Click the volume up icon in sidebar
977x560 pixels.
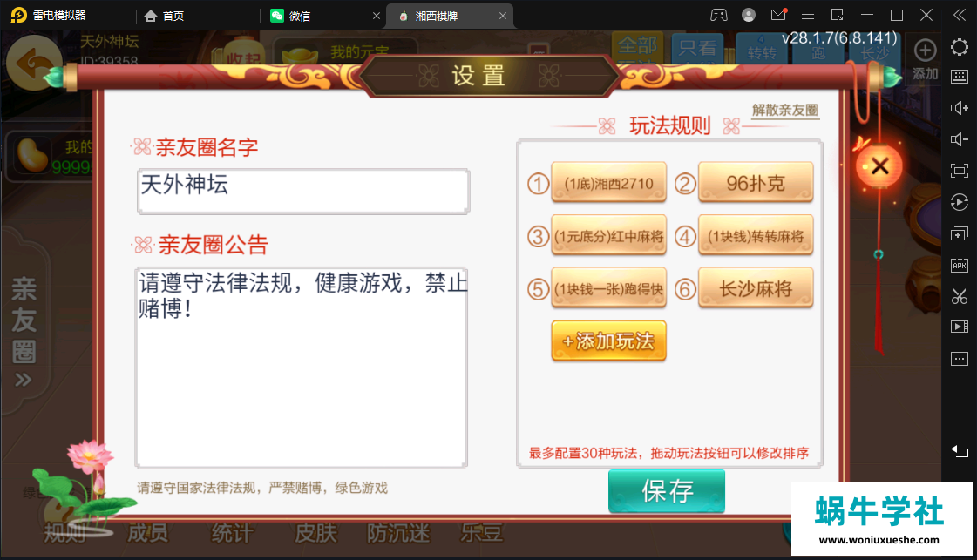[x=959, y=108]
